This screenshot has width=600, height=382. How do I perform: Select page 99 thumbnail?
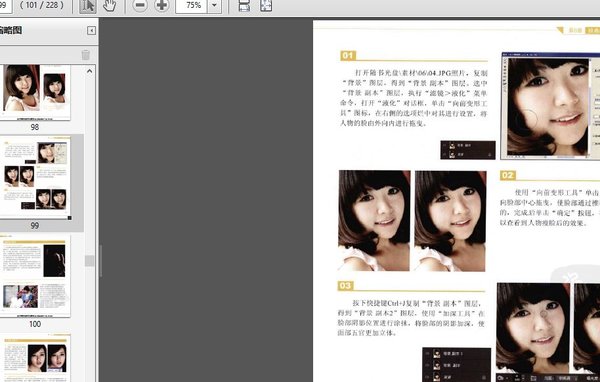tap(35, 178)
